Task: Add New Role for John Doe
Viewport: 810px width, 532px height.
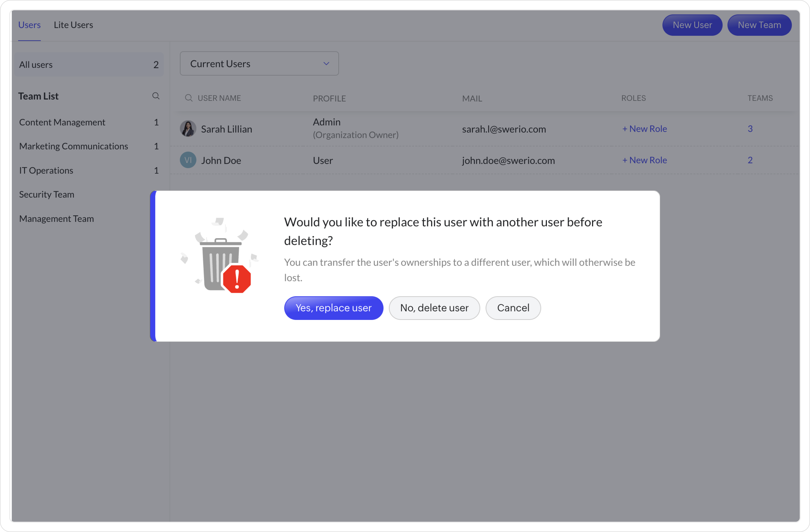Action: (644, 160)
